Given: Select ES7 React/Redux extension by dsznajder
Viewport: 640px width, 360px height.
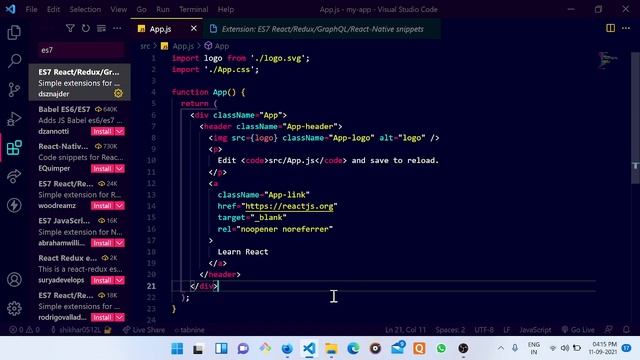Looking at the screenshot, I should (80, 82).
